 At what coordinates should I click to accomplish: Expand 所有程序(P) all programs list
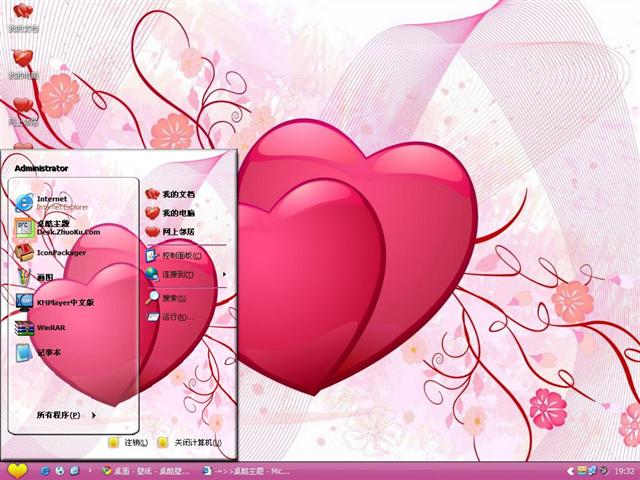click(66, 415)
